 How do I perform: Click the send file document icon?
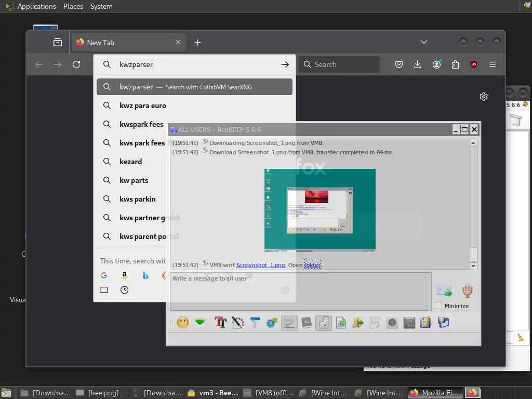point(341,322)
